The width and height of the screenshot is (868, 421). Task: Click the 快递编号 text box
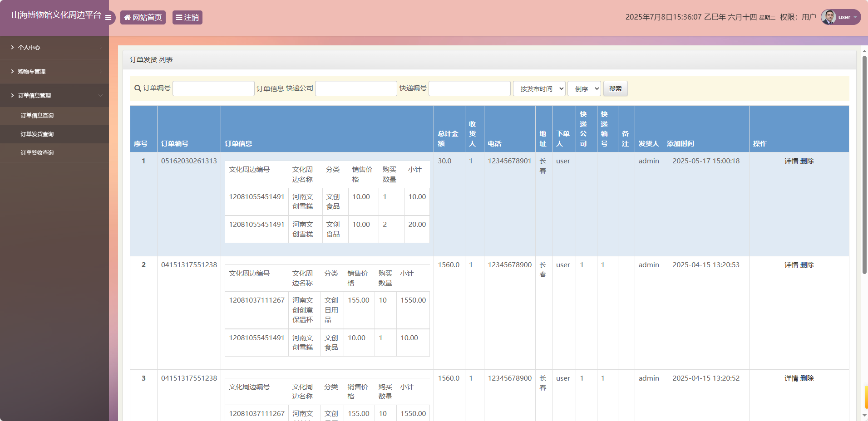click(x=469, y=88)
